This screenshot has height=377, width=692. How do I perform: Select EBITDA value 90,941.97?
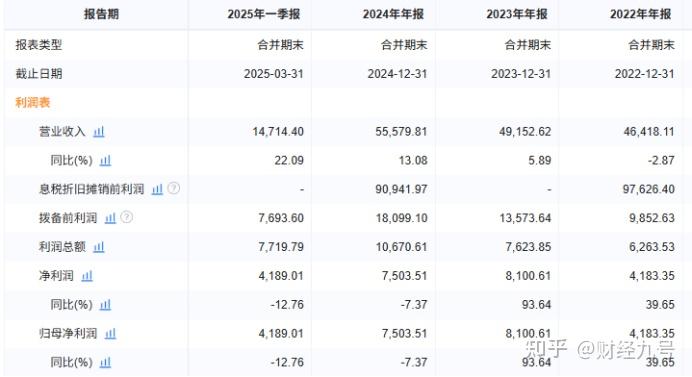[401, 189]
